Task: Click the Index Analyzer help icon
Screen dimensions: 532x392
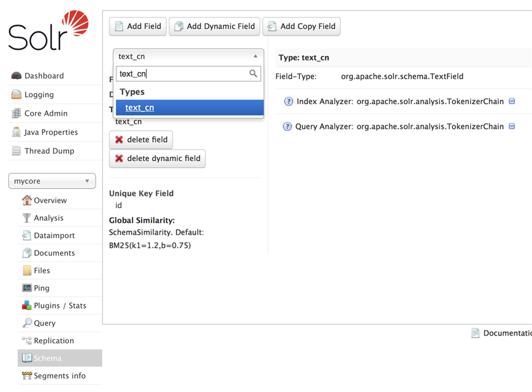Action: click(289, 101)
